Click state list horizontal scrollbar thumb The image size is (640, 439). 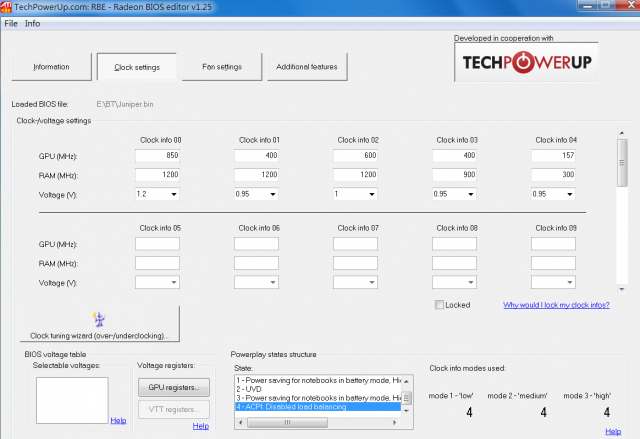pos(287,423)
